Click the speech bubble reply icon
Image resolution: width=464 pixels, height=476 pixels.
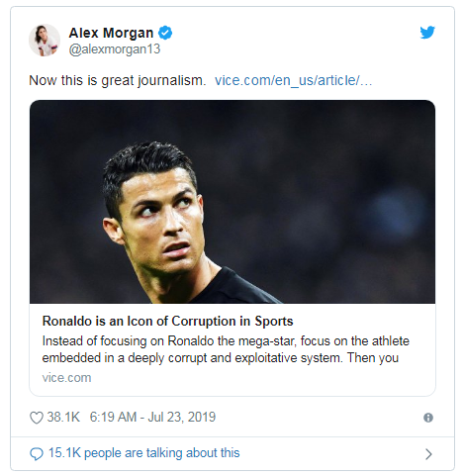click(37, 454)
